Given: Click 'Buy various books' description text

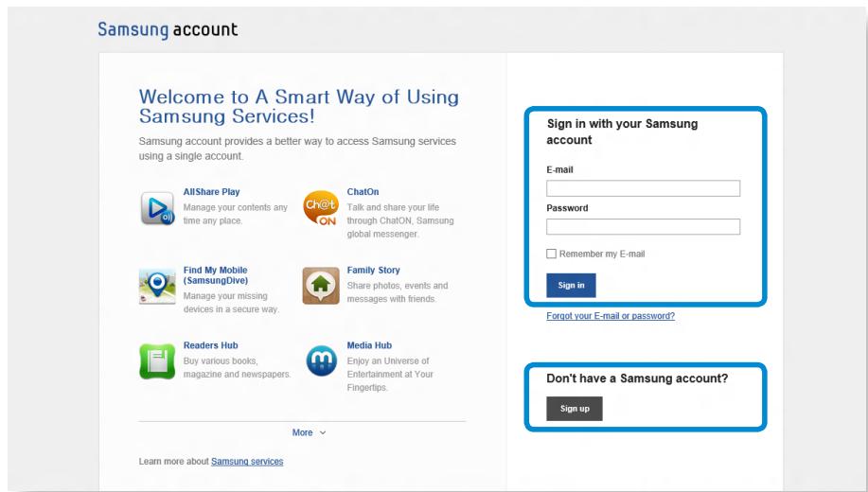Looking at the screenshot, I should [x=237, y=367].
